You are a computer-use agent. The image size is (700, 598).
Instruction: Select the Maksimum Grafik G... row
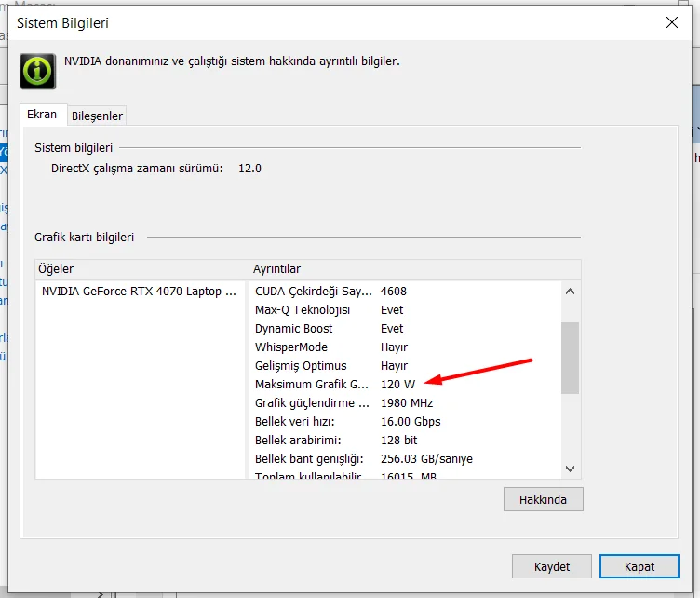click(405, 385)
